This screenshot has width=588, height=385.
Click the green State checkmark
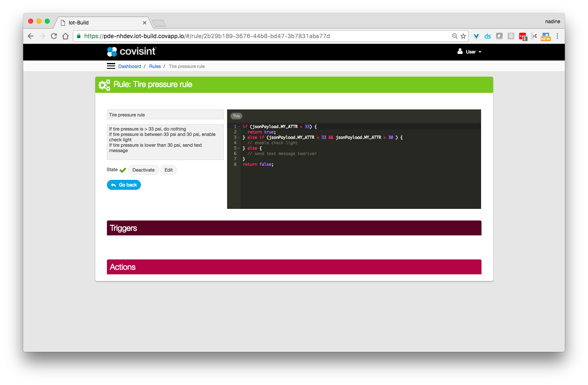pos(123,170)
